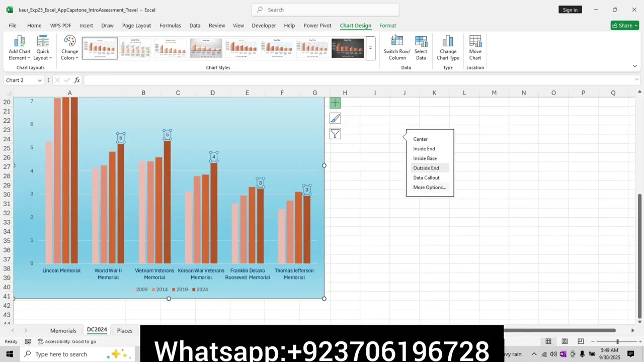Switch to Normal view in status bar
The image size is (644, 362).
pyautogui.click(x=548, y=341)
